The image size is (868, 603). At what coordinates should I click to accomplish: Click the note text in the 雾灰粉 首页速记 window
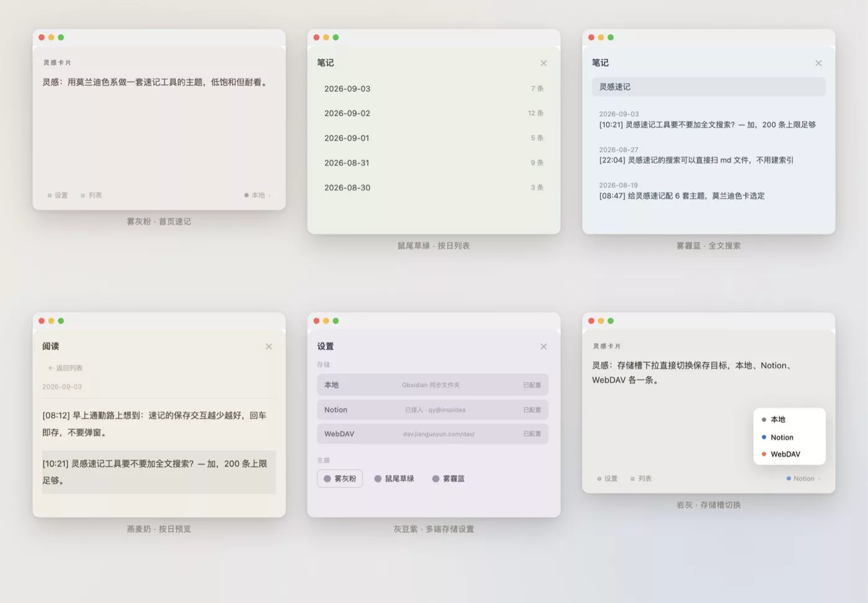click(156, 83)
